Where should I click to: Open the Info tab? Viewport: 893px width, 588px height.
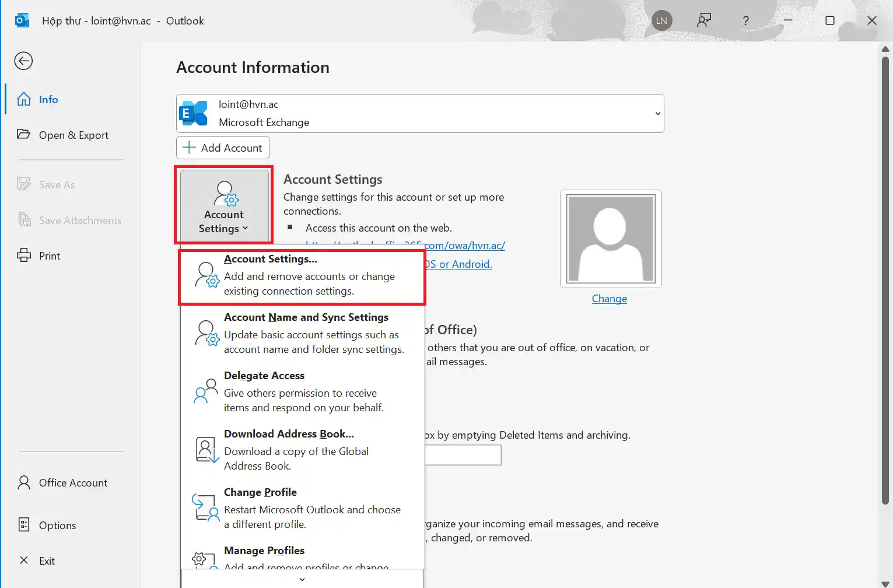[48, 100]
